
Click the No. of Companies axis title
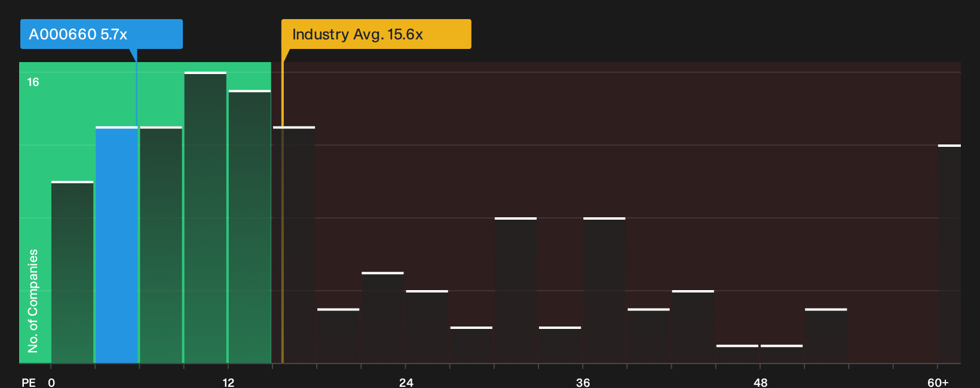(x=33, y=301)
